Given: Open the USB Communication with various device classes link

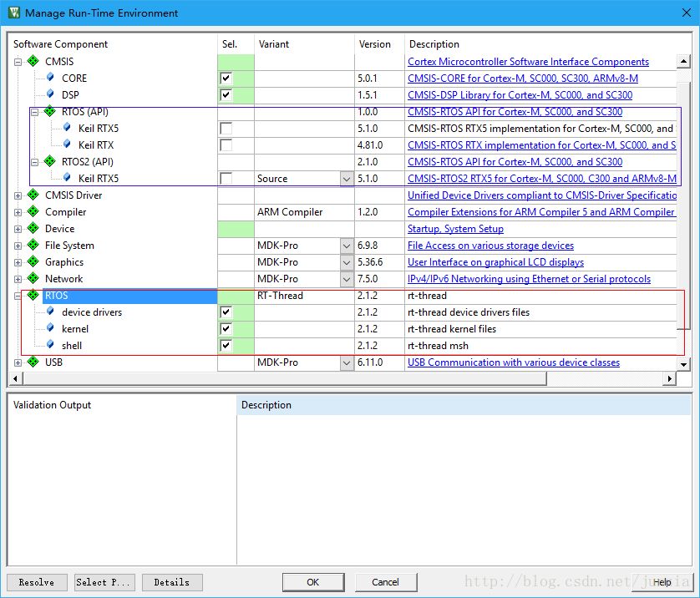Looking at the screenshot, I should click(x=514, y=362).
